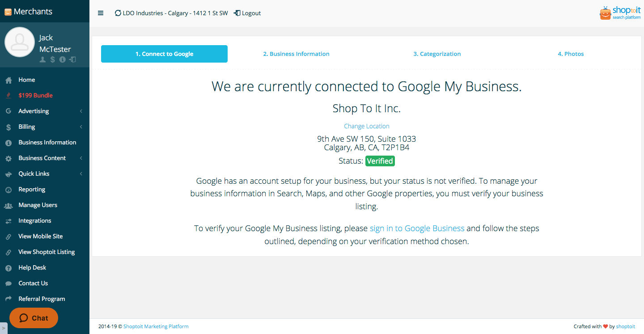Click the Reporting gauge icon

[x=8, y=190]
